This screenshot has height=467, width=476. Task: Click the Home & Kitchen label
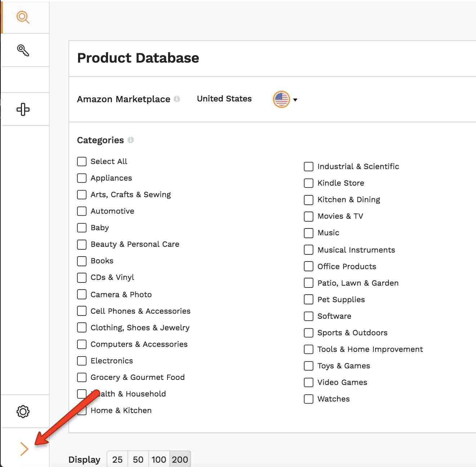(121, 411)
